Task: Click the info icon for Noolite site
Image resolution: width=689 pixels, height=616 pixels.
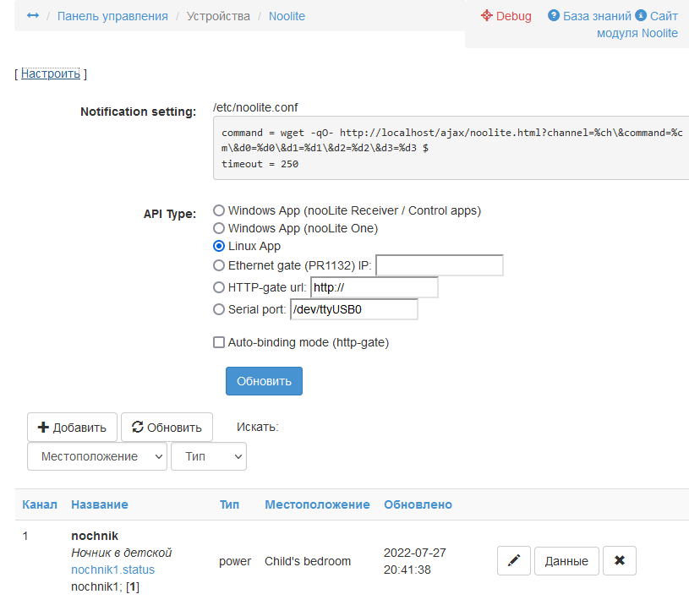Action: point(641,16)
